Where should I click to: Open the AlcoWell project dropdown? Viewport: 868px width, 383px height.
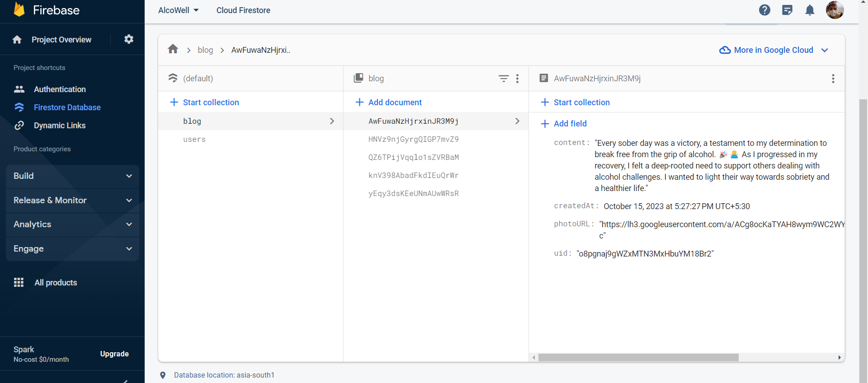tap(179, 10)
